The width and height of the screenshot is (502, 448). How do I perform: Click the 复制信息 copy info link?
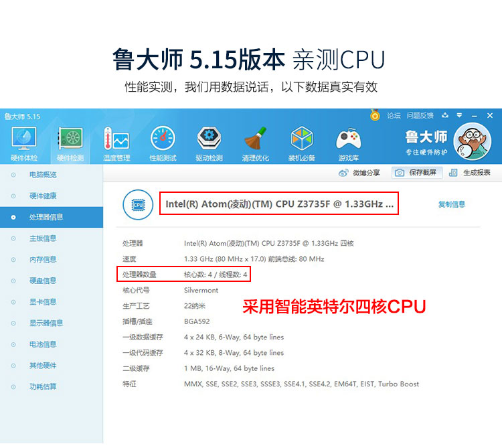point(451,204)
